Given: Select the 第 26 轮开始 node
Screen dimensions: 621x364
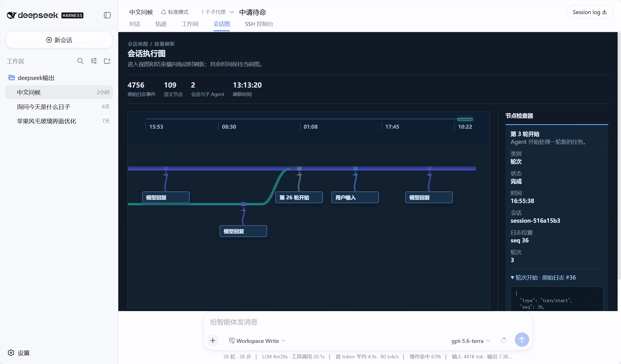Looking at the screenshot, I should (299, 197).
